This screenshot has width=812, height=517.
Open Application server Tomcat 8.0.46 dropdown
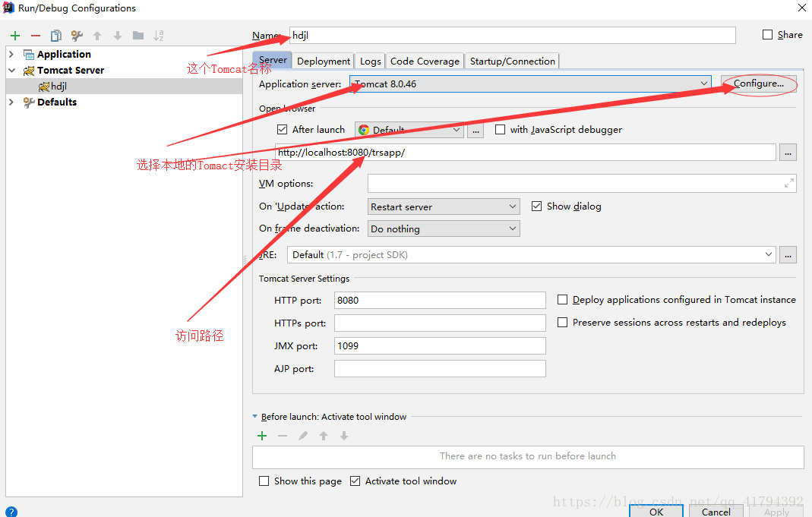530,84
